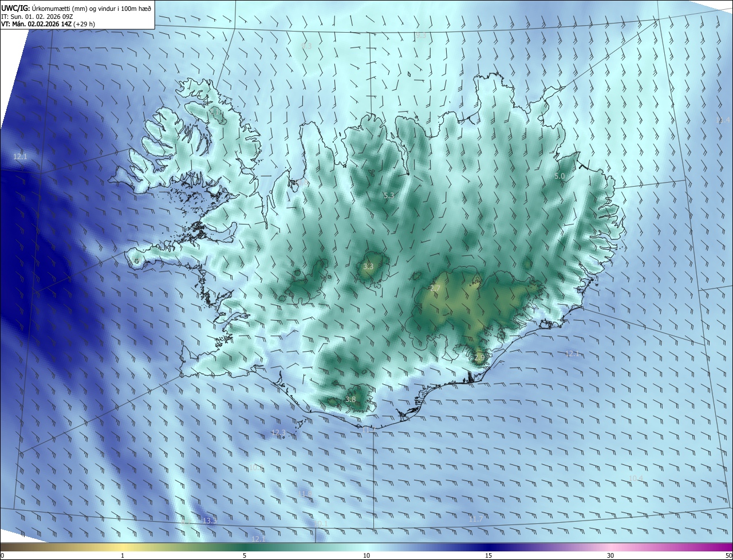Image resolution: width=733 pixels, height=560 pixels.
Task: Click the "IT: Sun. 01. 02. 2026 09Z" line
Action: pyautogui.click(x=36, y=17)
